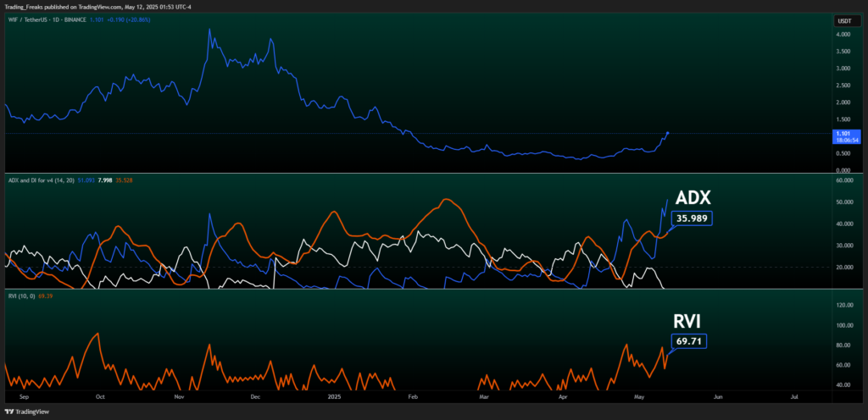This screenshot has height=420, width=868.
Task: Click the 2025 marker on the time axis
Action: [335, 395]
